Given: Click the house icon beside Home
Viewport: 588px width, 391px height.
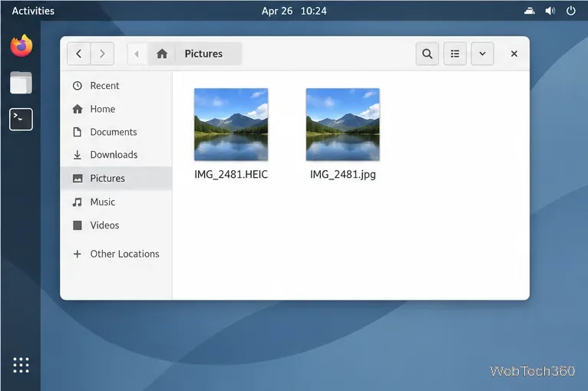Looking at the screenshot, I should point(78,109).
